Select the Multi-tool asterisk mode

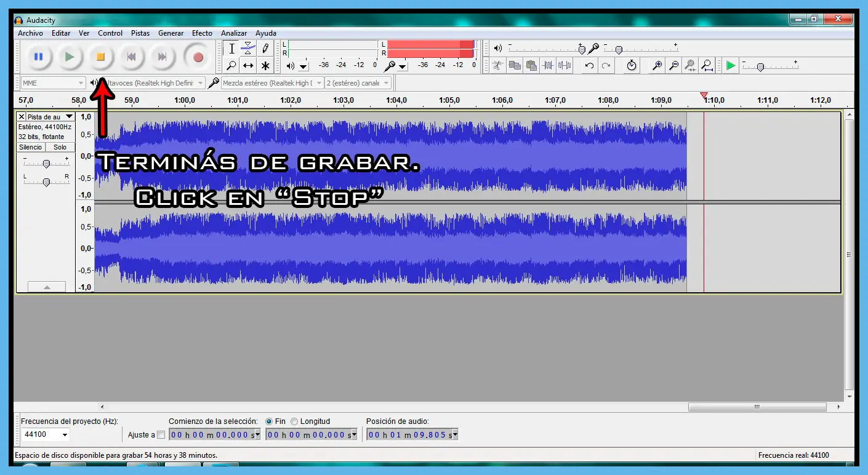pyautogui.click(x=265, y=65)
